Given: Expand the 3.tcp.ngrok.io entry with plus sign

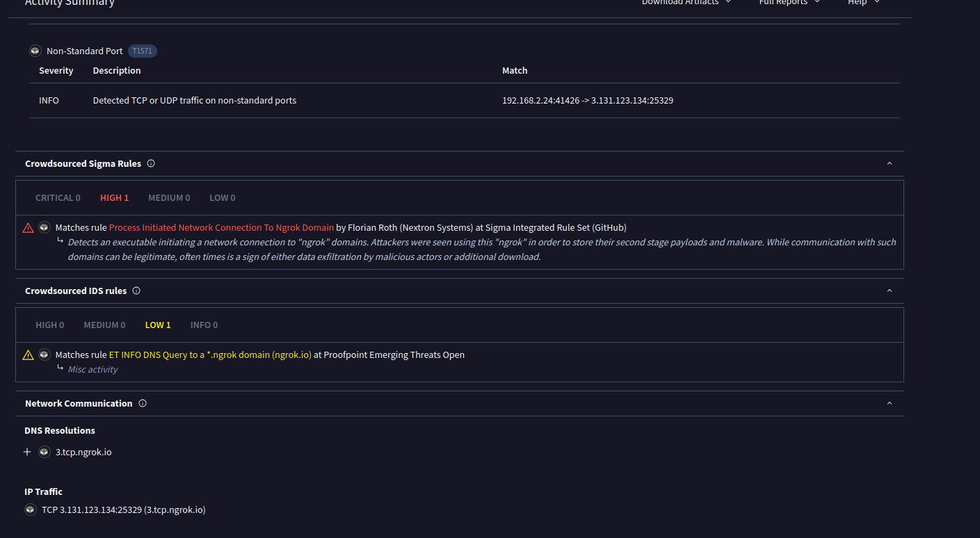Looking at the screenshot, I should [x=27, y=453].
